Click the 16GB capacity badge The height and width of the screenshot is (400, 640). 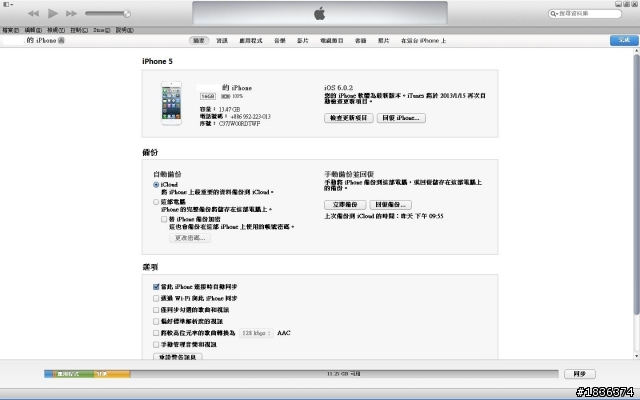click(208, 96)
